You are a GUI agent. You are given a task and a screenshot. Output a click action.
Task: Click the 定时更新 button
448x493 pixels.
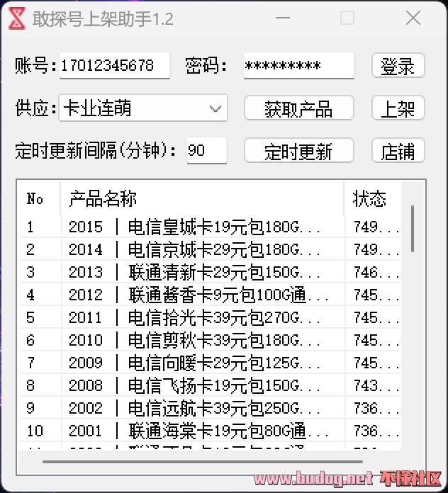[299, 150]
